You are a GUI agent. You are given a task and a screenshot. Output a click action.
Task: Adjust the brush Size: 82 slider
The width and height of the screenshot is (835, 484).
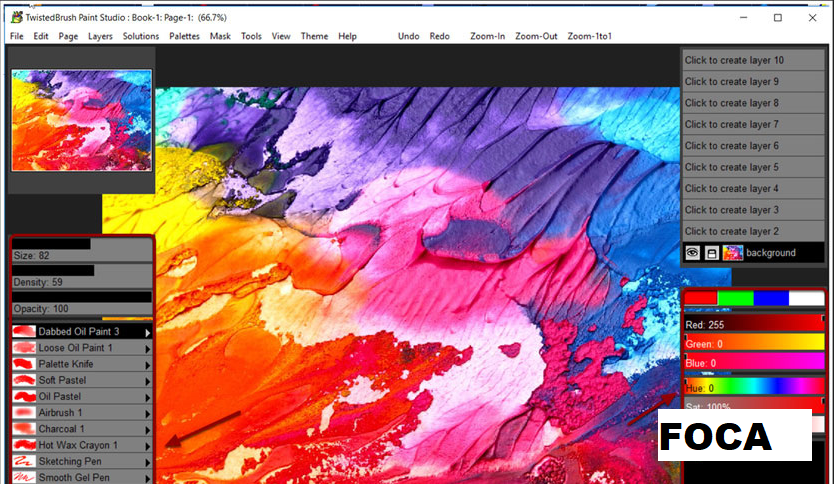coord(82,250)
